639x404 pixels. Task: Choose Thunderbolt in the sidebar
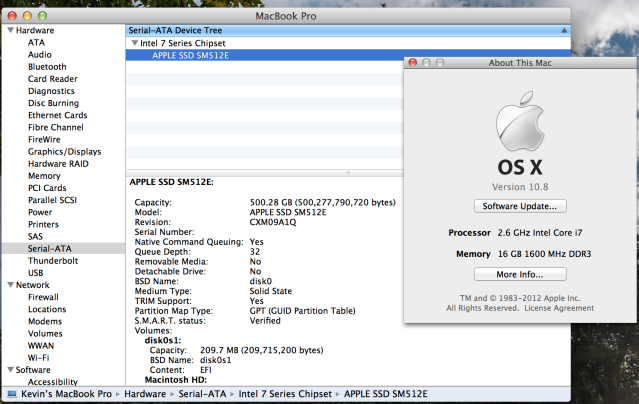53,261
